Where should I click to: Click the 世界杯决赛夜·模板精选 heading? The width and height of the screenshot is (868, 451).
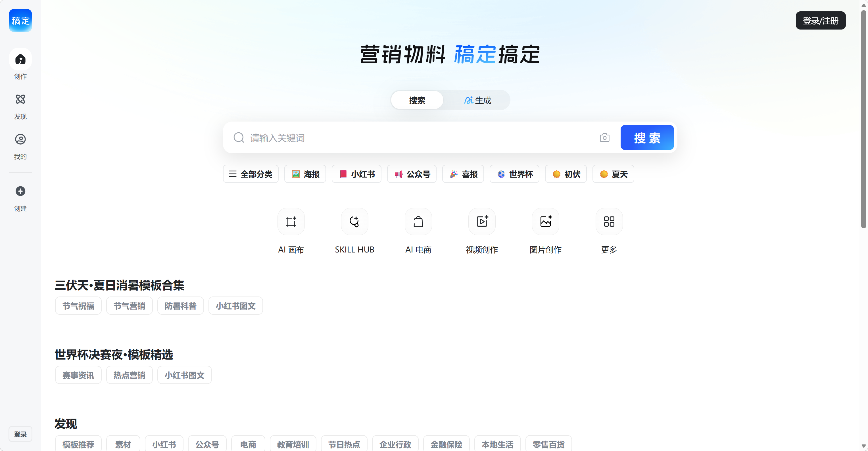[x=114, y=354]
